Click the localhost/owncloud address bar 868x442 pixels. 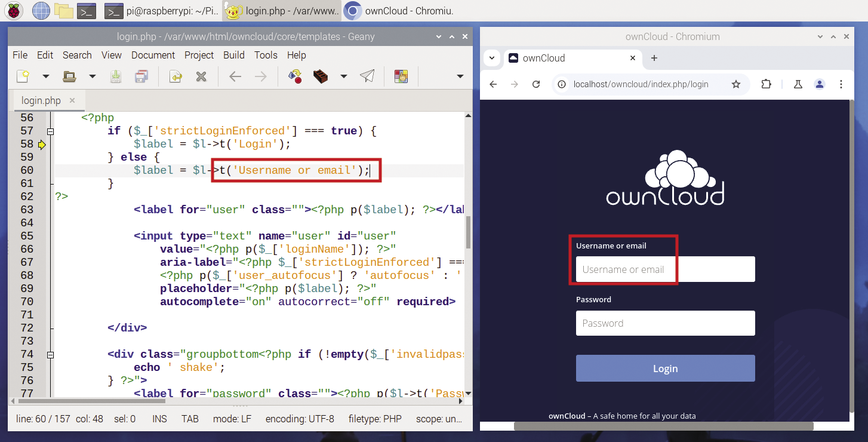641,84
